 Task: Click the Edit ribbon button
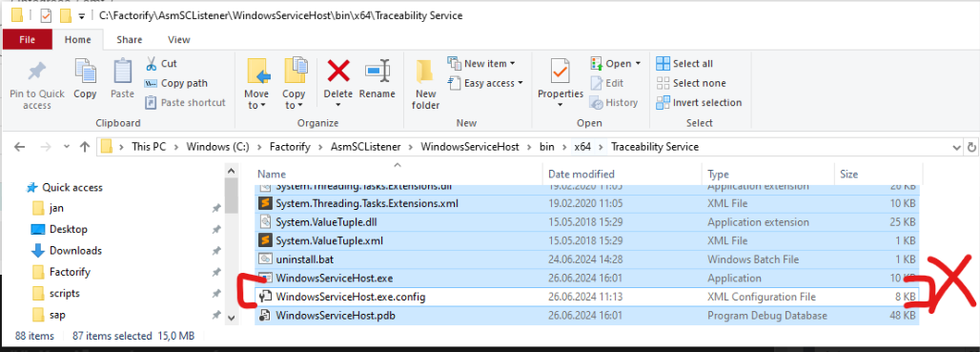(606, 83)
